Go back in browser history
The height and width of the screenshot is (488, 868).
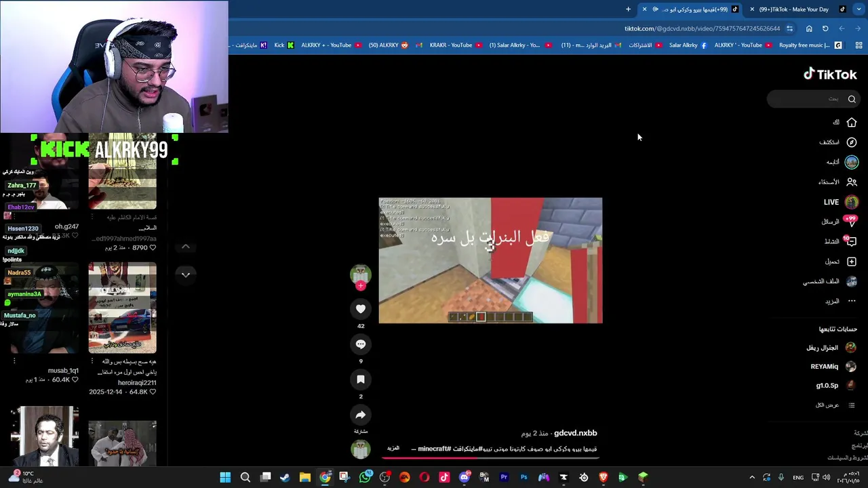click(858, 28)
